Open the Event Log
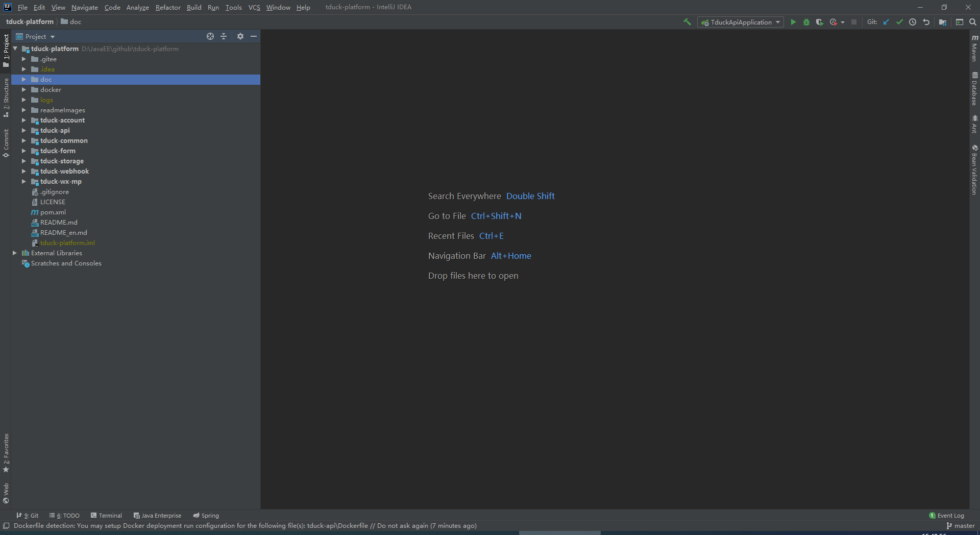The image size is (980, 535). (947, 515)
